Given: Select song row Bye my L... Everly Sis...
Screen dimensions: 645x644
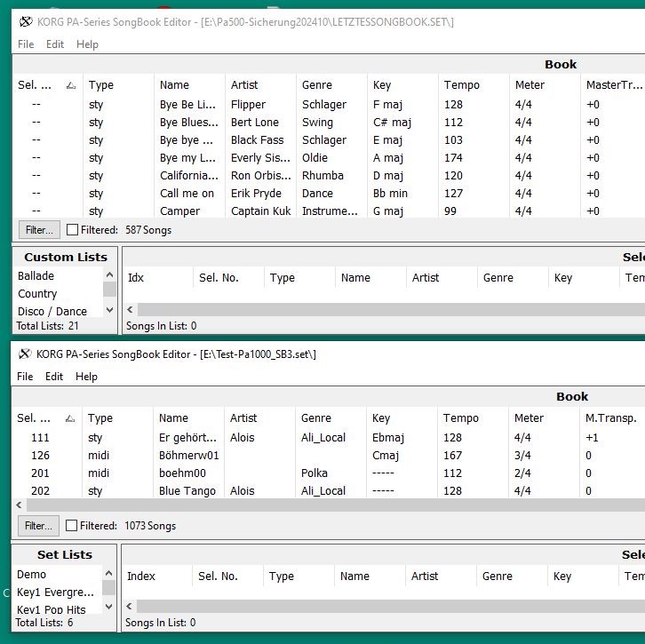Looking at the screenshot, I should (x=329, y=157).
